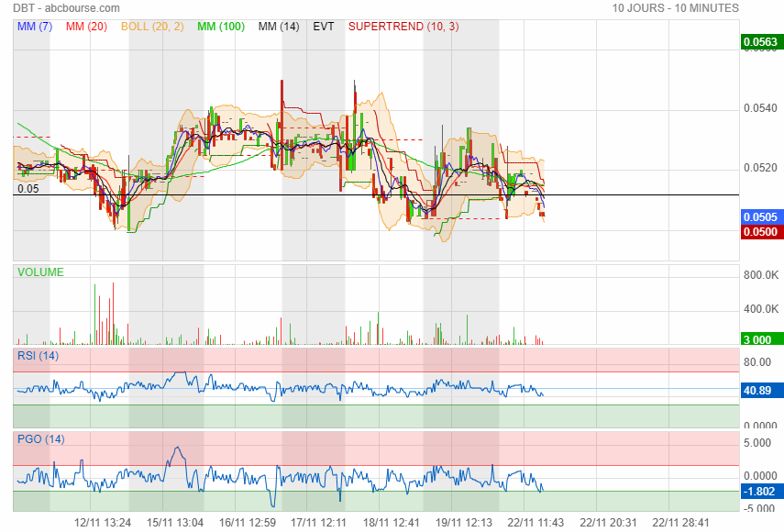Viewport: 784px width, 532px height.
Task: Click the 17/11 12:11 date label
Action: (318, 523)
